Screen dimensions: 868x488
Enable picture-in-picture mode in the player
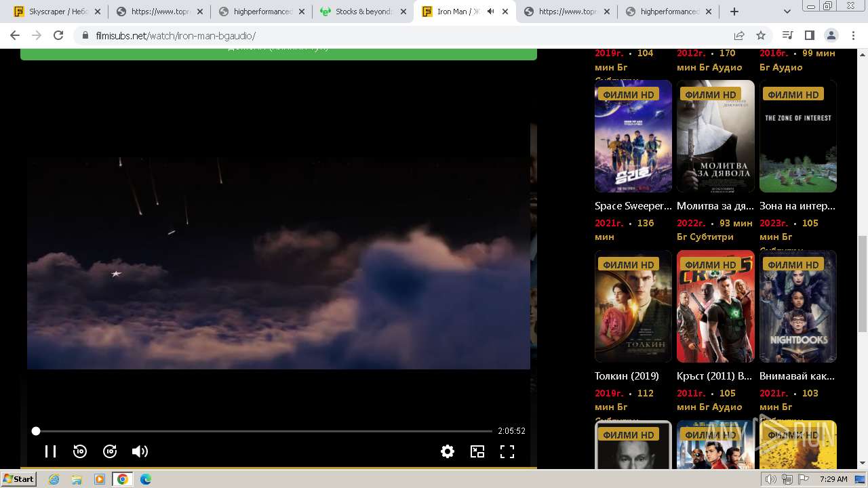477,451
